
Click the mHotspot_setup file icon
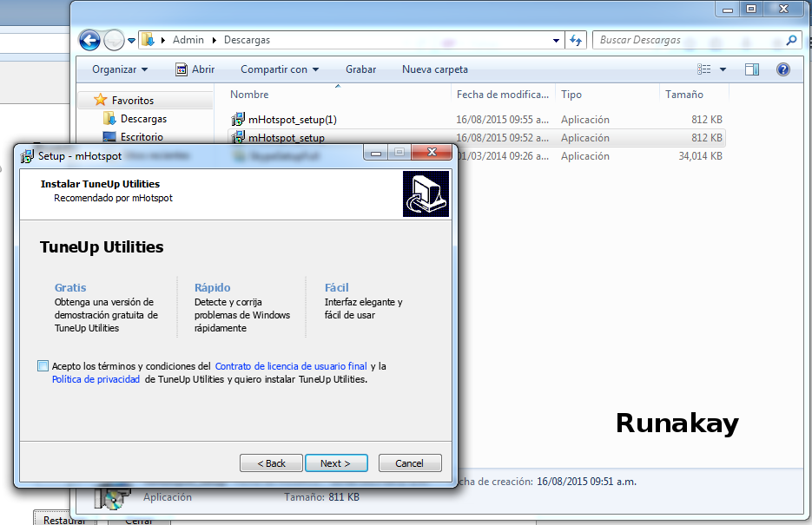click(x=238, y=138)
